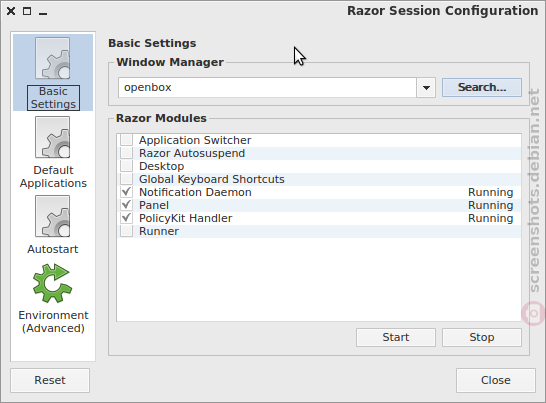Open the window manager dropdown arrow
This screenshot has width=546, height=403.
pos(426,87)
